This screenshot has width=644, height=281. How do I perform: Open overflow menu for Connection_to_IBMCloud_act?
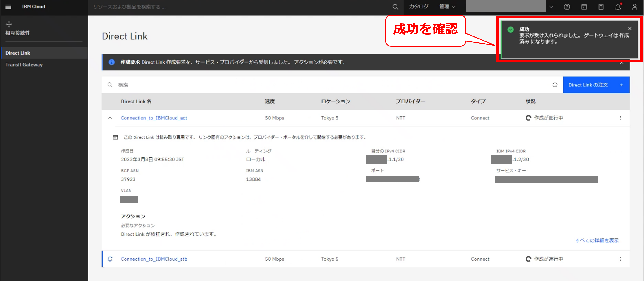click(x=620, y=118)
